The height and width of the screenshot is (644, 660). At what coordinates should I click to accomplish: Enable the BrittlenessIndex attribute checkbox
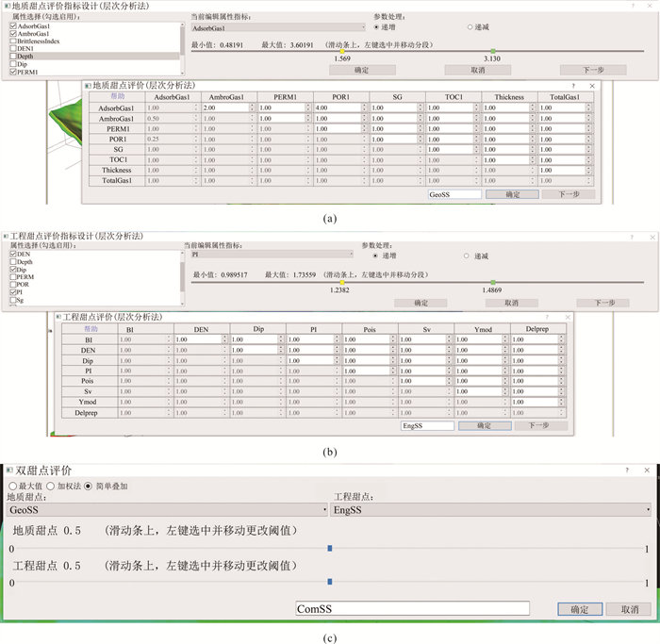[13, 41]
